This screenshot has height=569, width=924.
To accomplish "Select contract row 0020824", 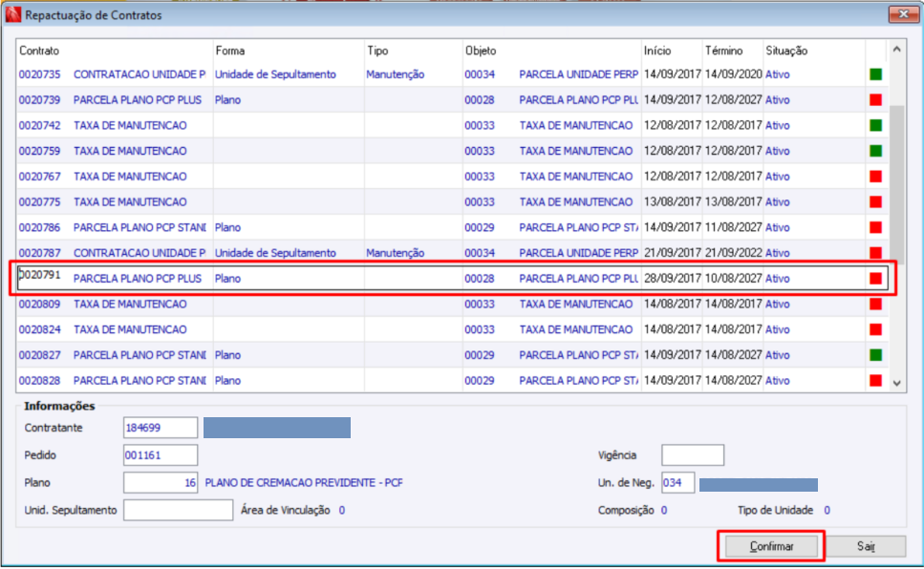I will click(x=452, y=329).
